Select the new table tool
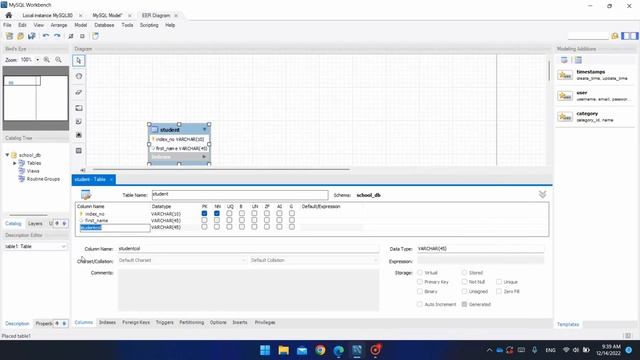This screenshot has width=640, height=360. tap(79, 151)
